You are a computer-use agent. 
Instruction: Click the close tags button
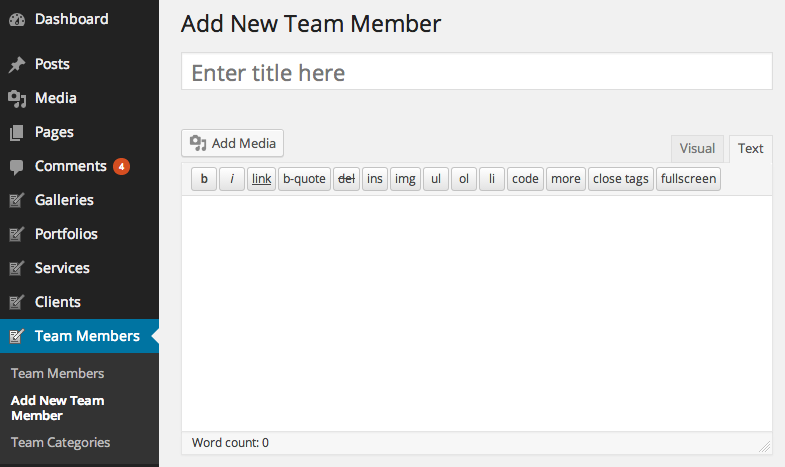point(621,179)
